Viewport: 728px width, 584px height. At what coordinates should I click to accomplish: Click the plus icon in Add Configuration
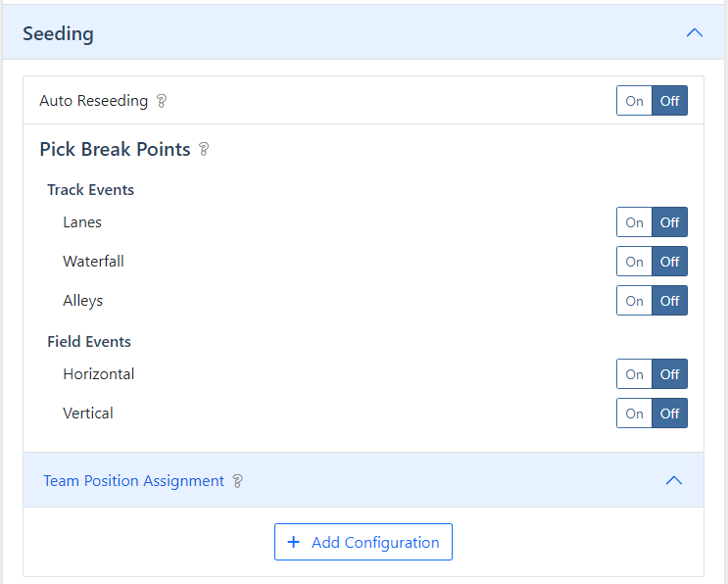(x=293, y=542)
